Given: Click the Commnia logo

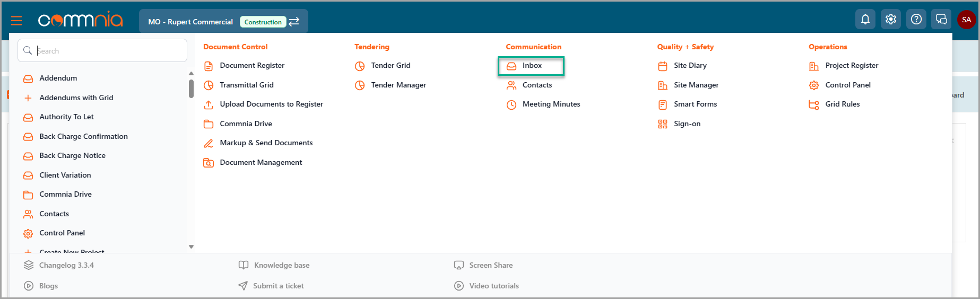Looking at the screenshot, I should point(80,20).
